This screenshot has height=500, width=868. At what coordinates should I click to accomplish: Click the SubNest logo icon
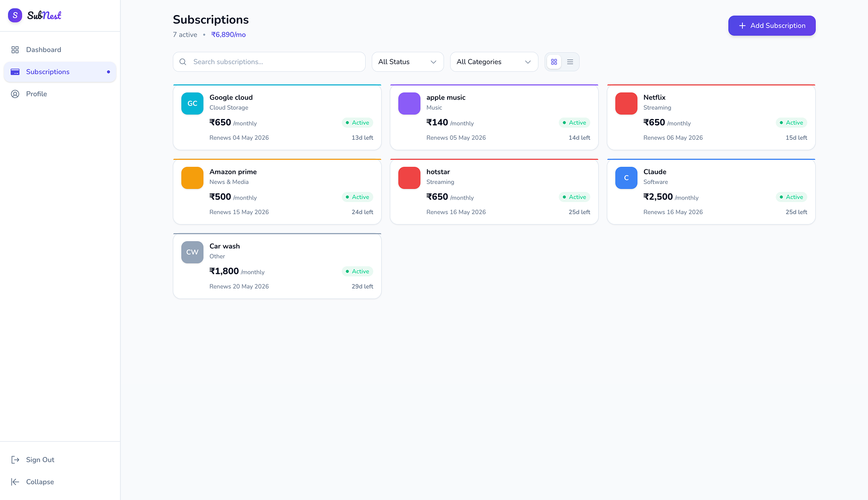click(15, 16)
